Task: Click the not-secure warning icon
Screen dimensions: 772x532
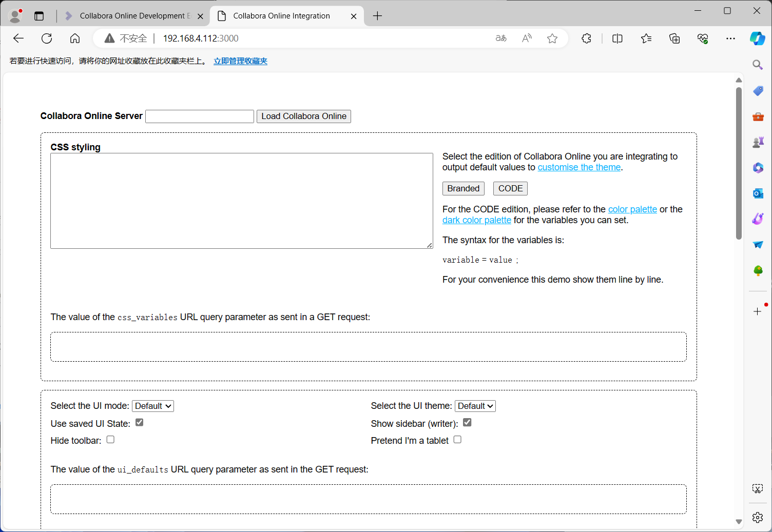Action: [x=109, y=38]
